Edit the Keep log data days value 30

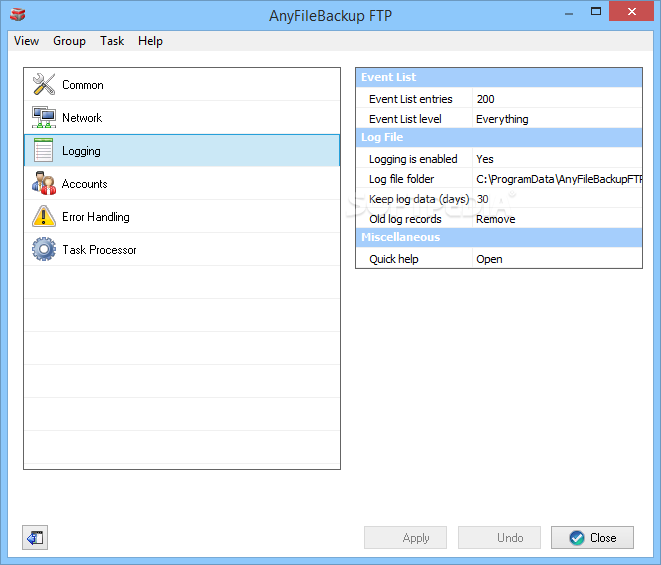coord(557,199)
